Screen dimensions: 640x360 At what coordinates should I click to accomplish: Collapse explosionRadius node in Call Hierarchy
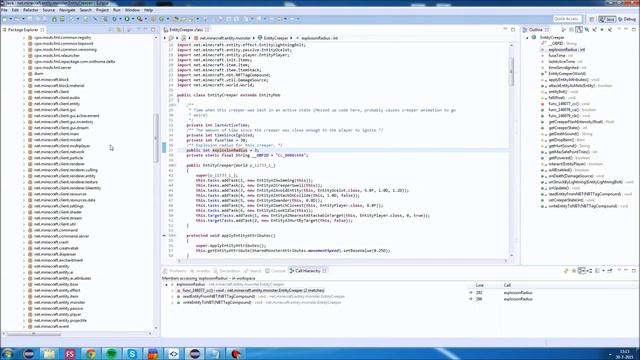166,284
